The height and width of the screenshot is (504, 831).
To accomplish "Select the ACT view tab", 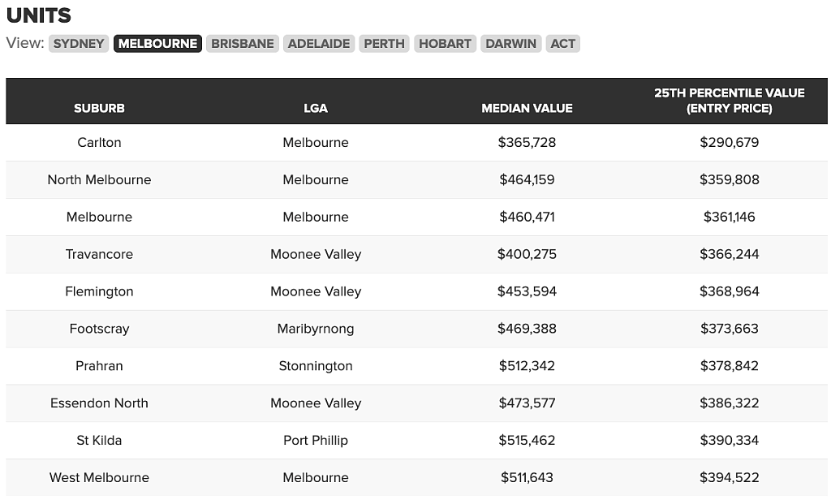I will [x=563, y=44].
